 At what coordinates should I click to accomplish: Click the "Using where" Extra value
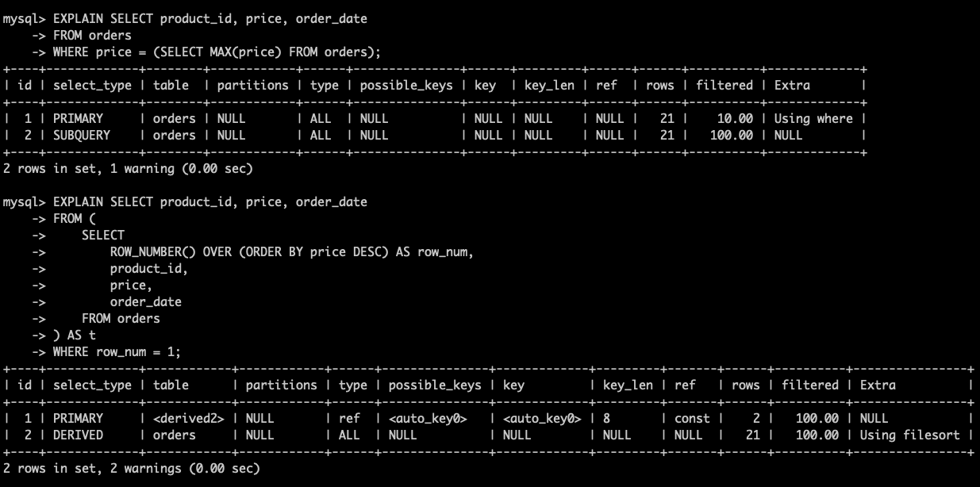[813, 118]
